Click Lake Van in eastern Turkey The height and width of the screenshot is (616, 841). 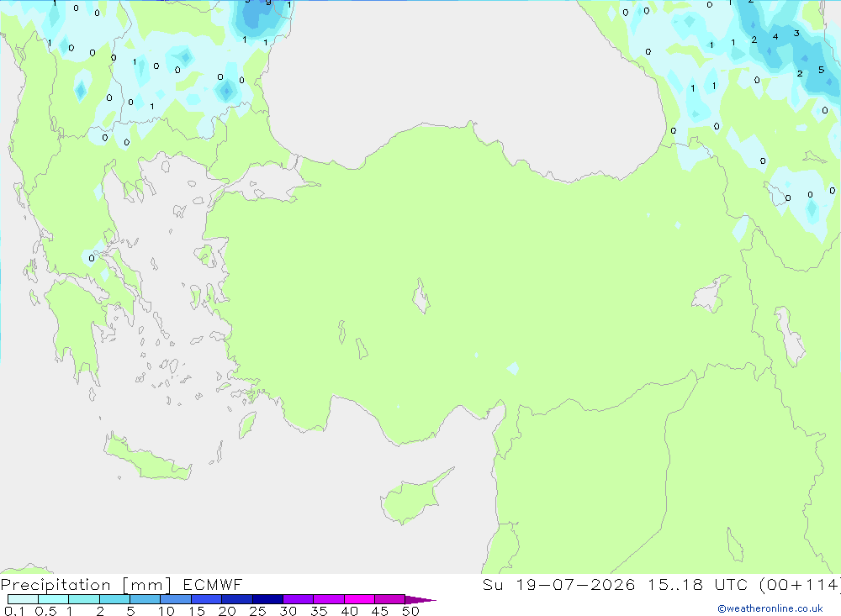click(x=709, y=294)
